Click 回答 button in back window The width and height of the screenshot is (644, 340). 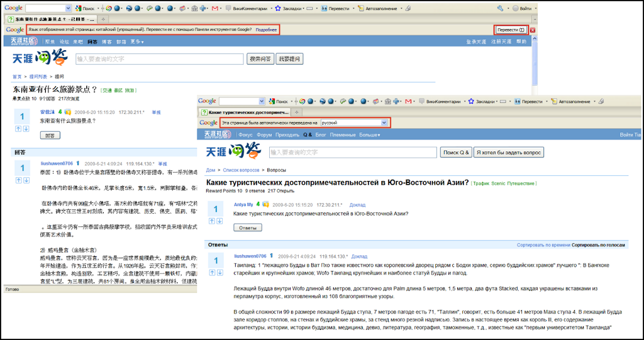point(50,135)
